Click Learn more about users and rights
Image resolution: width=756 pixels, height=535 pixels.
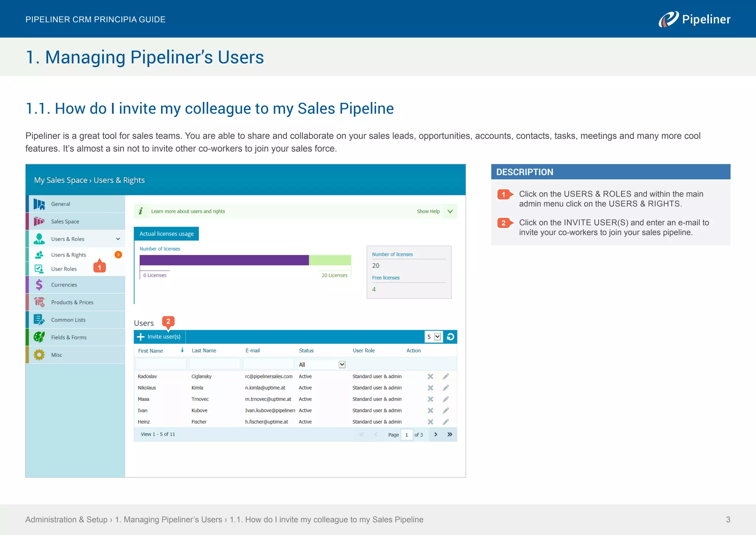[x=188, y=211]
